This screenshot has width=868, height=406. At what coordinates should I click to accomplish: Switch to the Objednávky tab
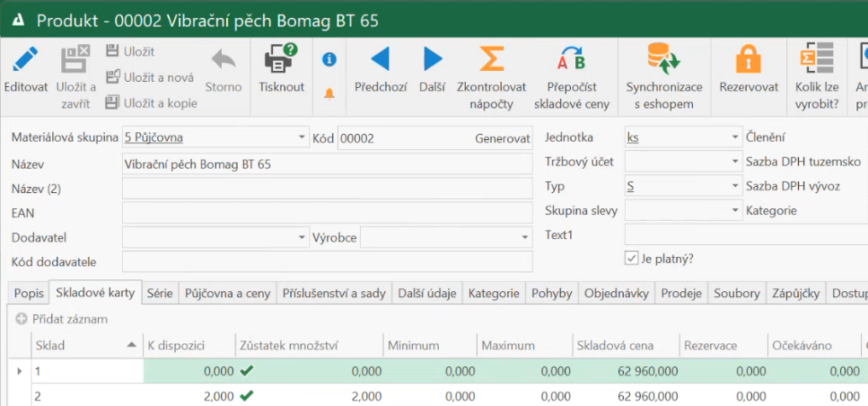(616, 294)
